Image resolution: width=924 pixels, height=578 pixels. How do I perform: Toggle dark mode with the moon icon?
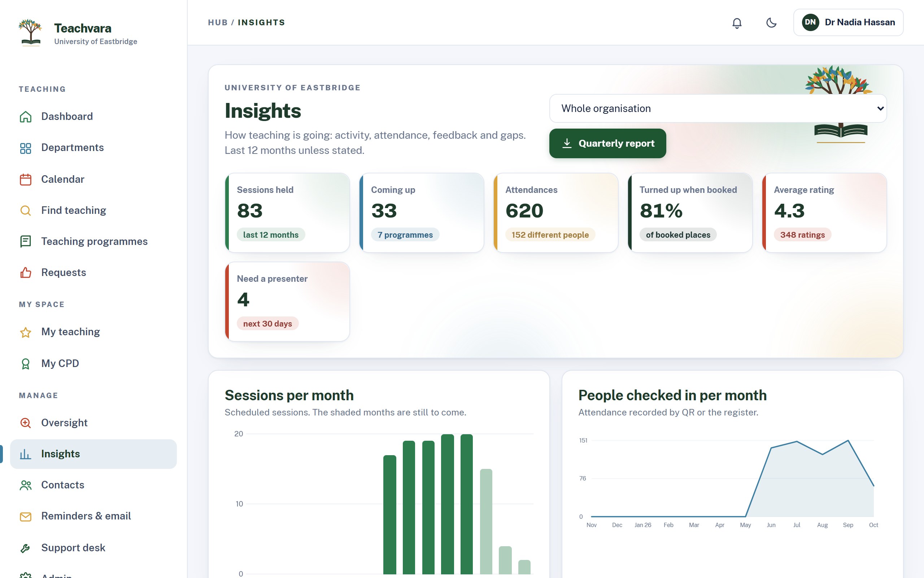click(771, 22)
